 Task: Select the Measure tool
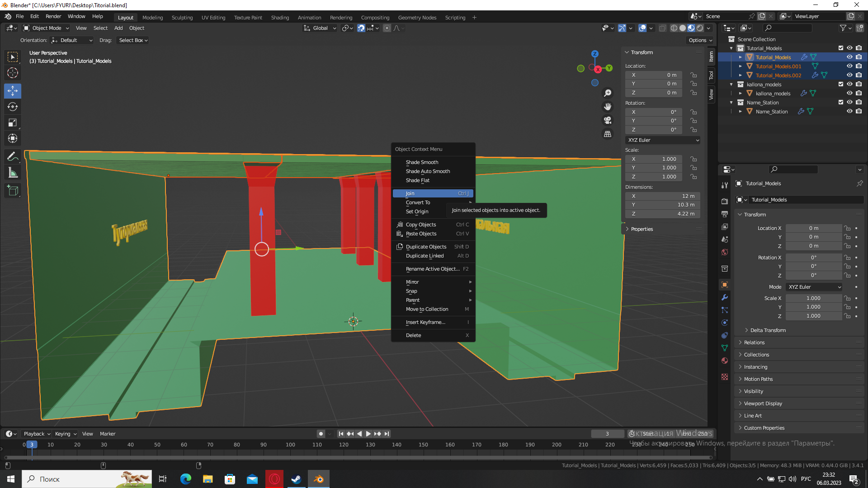[13, 173]
